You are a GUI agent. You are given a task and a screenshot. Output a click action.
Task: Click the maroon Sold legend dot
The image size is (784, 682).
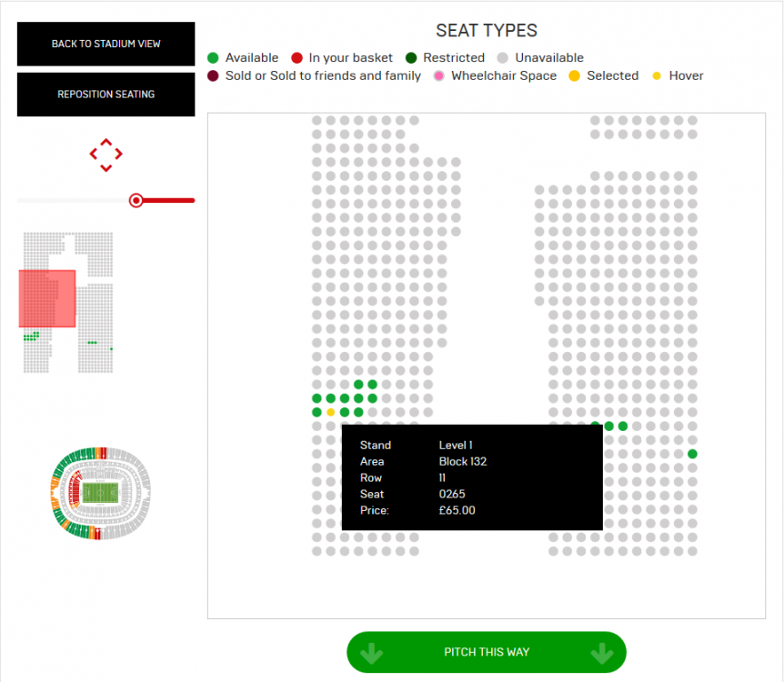pos(213,76)
